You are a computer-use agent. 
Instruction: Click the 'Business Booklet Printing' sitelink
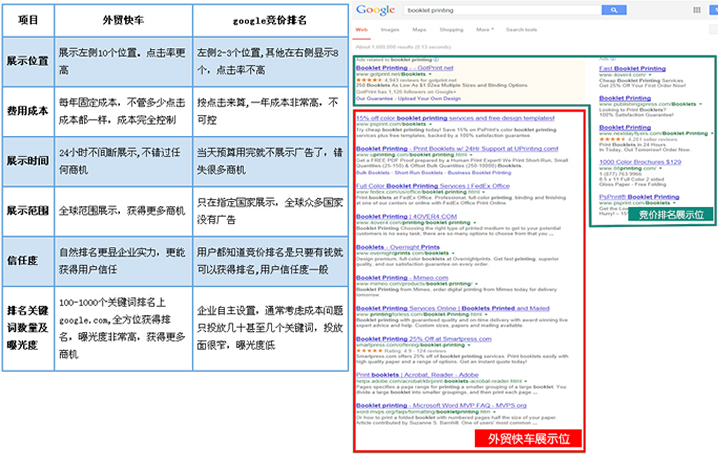[x=479, y=173]
